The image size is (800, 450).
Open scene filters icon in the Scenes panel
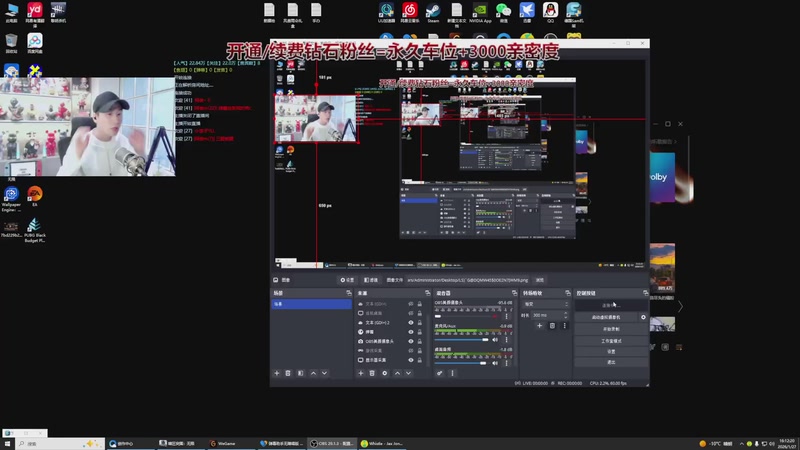[300, 373]
